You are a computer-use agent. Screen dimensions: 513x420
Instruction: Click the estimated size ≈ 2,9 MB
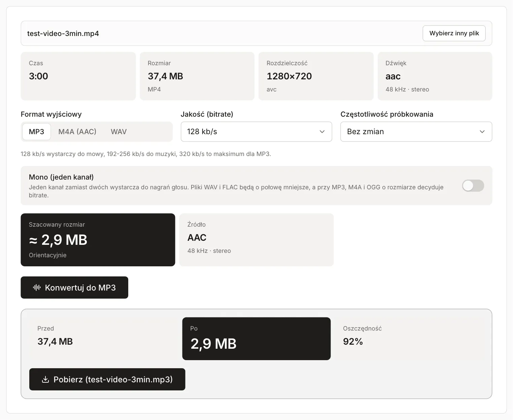pos(58,240)
